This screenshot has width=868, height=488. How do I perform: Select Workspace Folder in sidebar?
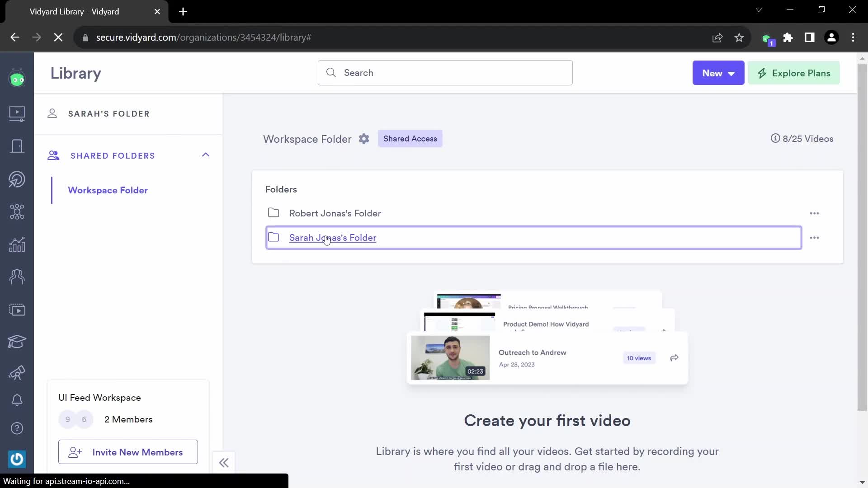click(x=107, y=190)
